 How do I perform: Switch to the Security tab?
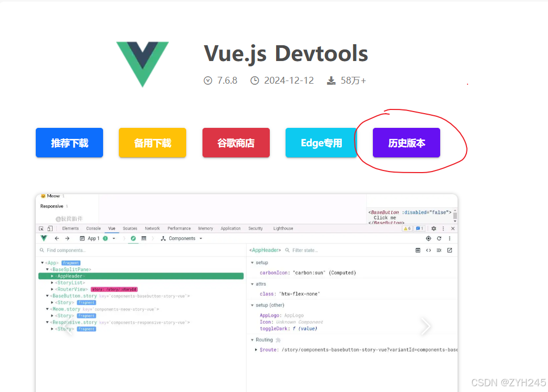[x=256, y=228]
